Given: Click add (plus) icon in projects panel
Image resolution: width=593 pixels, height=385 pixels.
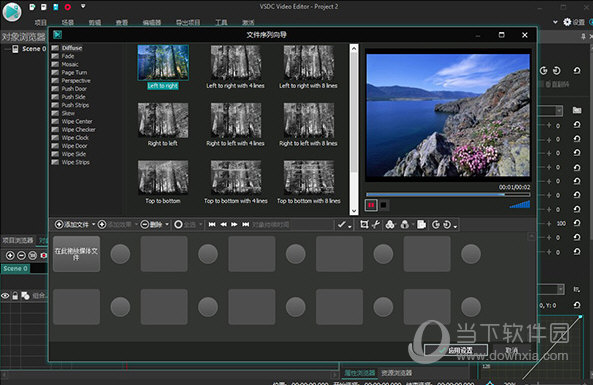Looking at the screenshot, I should coord(10,256).
